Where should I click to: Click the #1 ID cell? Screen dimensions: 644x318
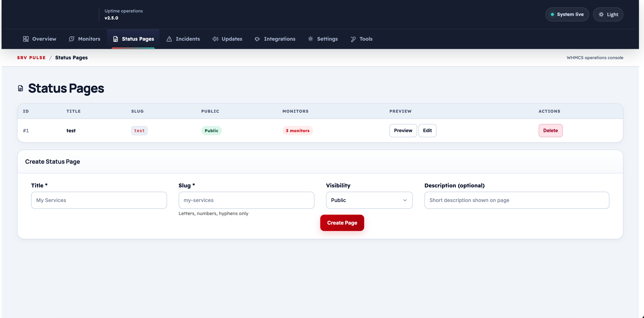(x=26, y=131)
